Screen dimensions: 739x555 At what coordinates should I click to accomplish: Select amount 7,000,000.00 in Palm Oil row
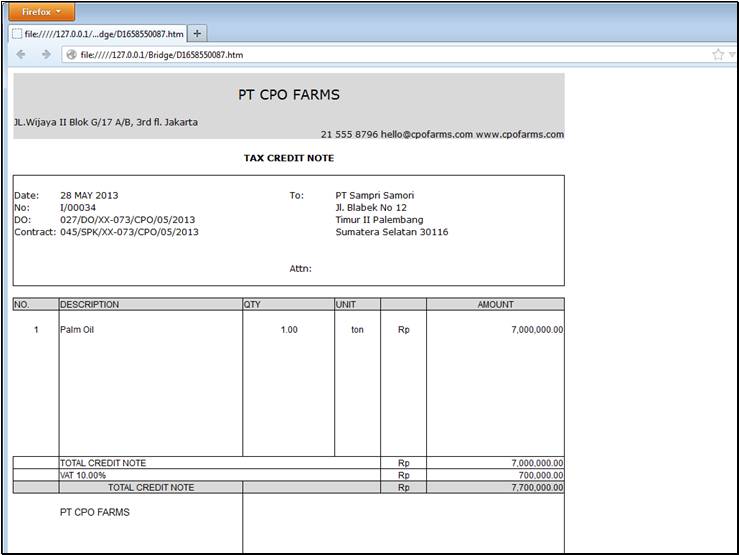tap(537, 330)
